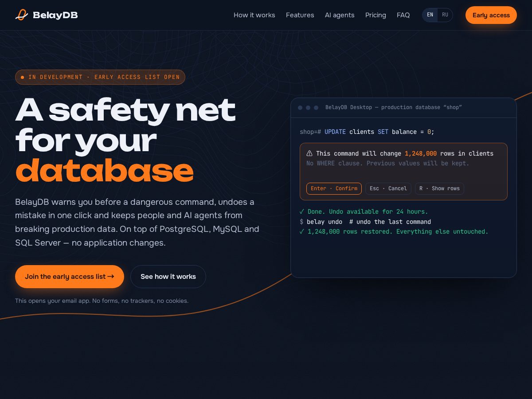The width and height of the screenshot is (532, 399).
Task: Click "Done. Undo available for 24 hours." line
Action: pyautogui.click(x=364, y=211)
